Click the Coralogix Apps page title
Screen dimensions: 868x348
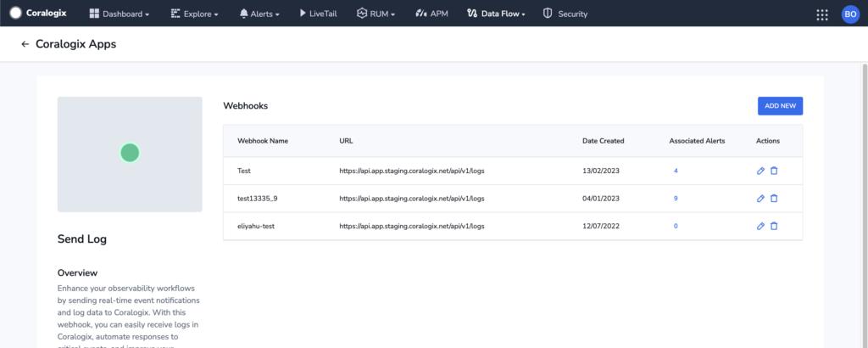[75, 44]
